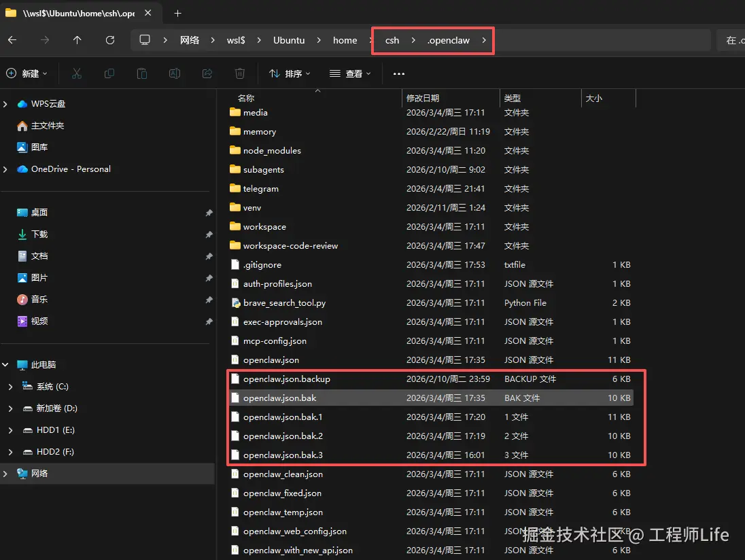
Task: Open the See more ellipsis menu
Action: (399, 73)
